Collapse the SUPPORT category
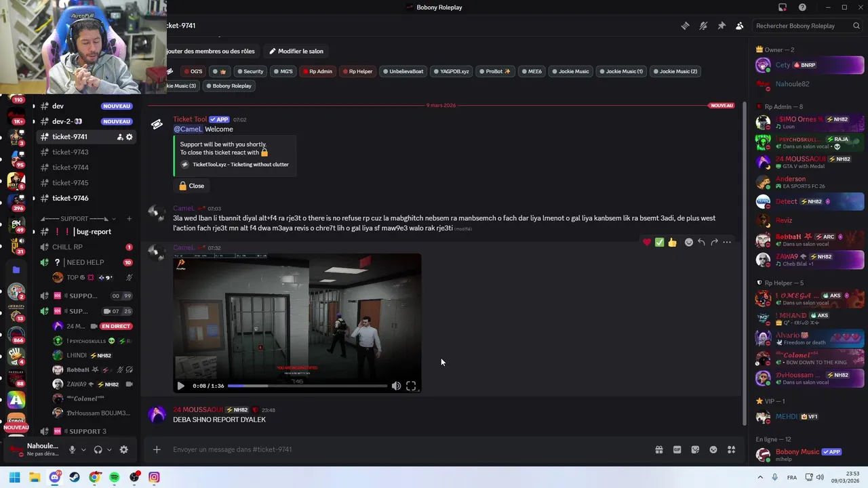The image size is (868, 488). [79, 219]
